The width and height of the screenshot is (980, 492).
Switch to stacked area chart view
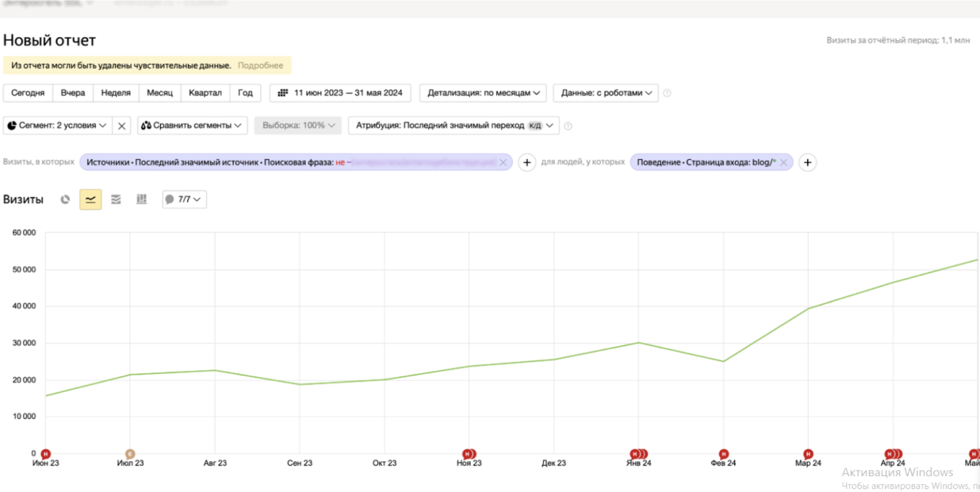(116, 200)
